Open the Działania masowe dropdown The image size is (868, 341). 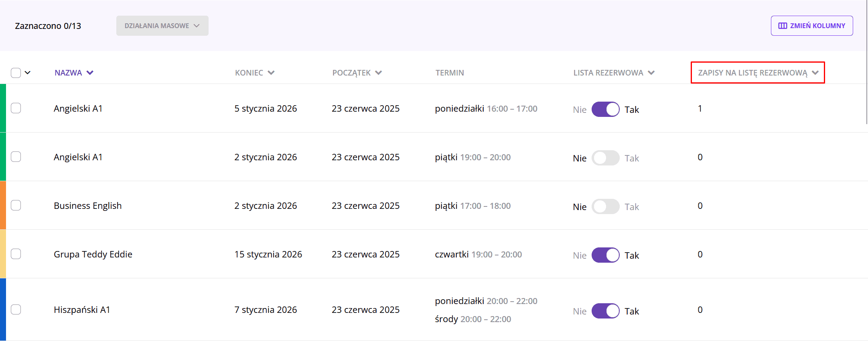click(162, 26)
